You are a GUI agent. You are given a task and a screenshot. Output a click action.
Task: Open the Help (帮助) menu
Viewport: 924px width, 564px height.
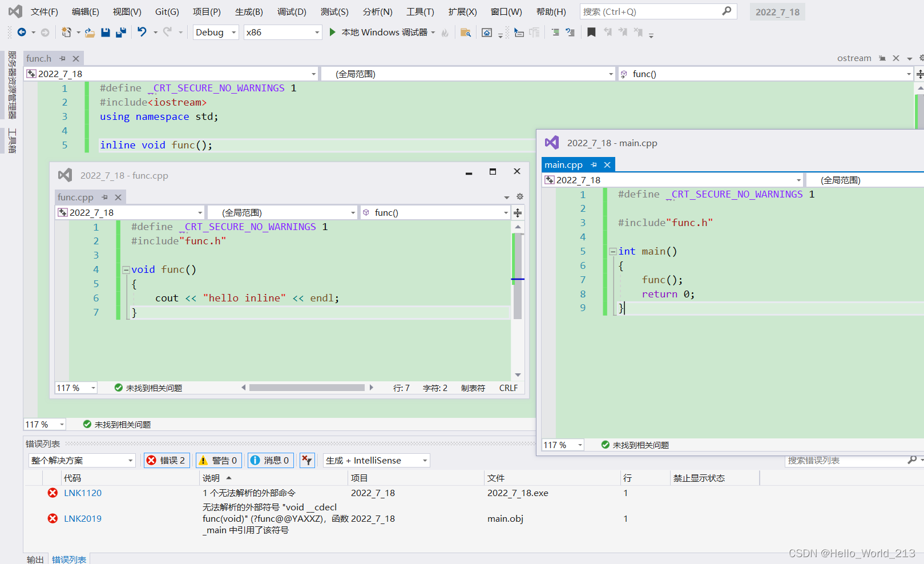click(551, 11)
